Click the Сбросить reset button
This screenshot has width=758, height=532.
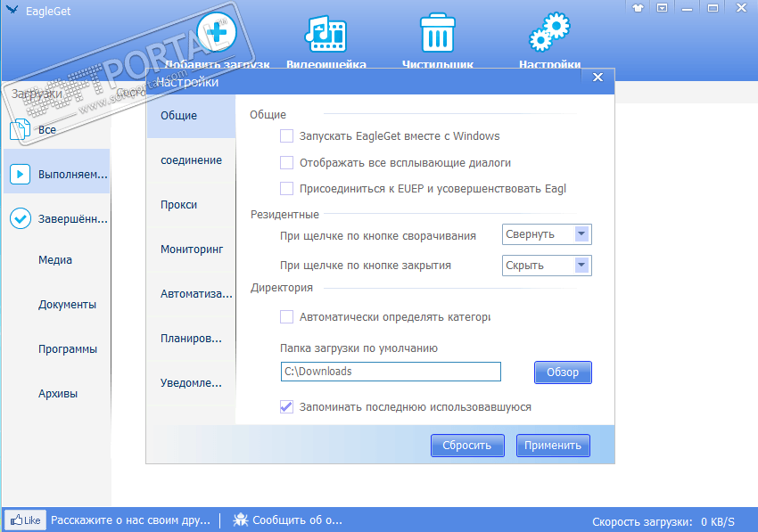(x=467, y=445)
